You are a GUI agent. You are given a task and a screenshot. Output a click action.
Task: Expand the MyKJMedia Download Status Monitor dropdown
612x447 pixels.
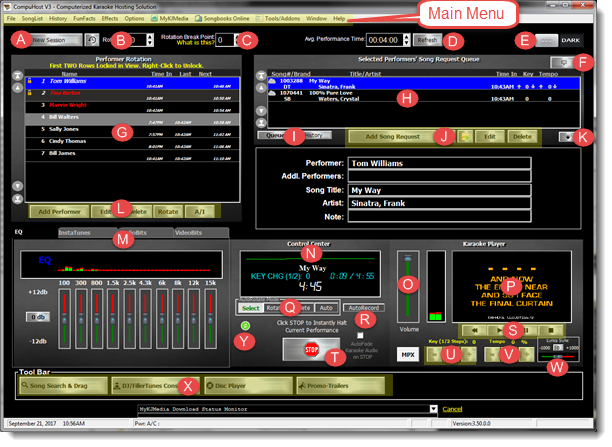pos(432,409)
